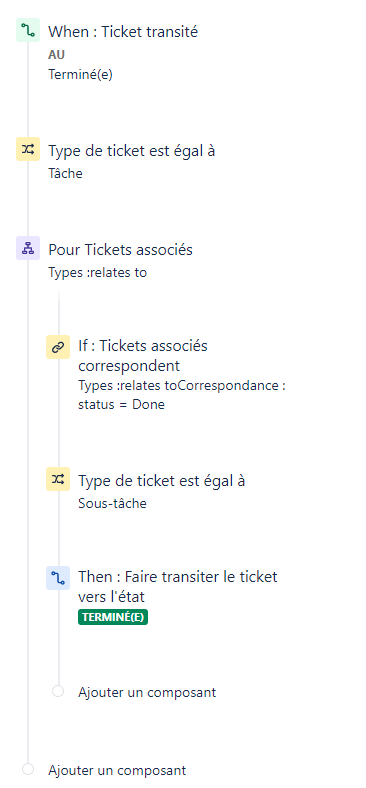This screenshot has height=788, width=366.
Task: Select the blue transition icon of Then action
Action: coord(58,578)
